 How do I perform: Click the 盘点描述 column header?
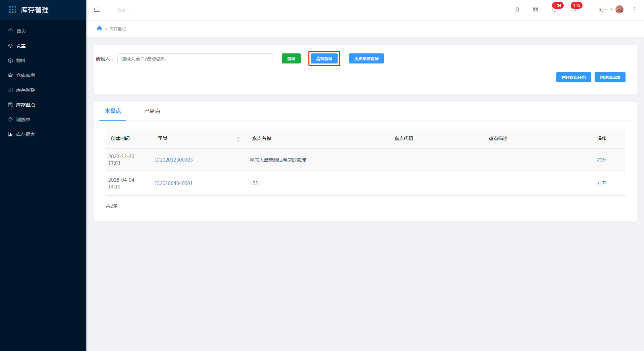click(498, 138)
